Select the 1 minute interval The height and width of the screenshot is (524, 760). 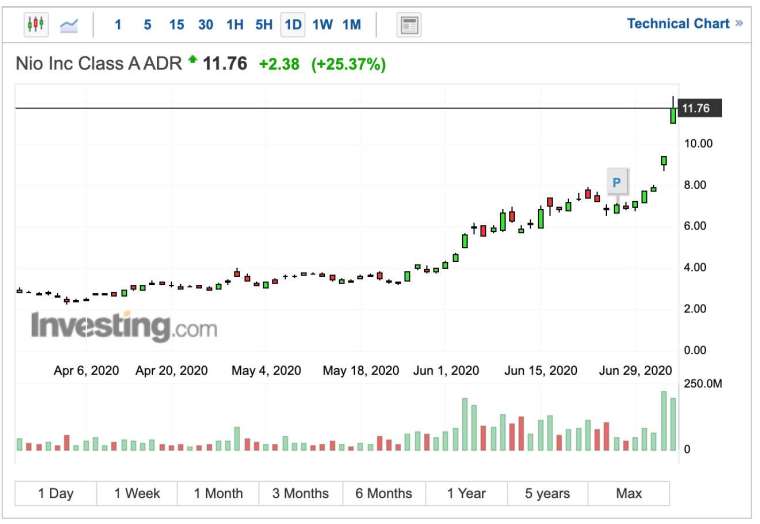(x=118, y=25)
